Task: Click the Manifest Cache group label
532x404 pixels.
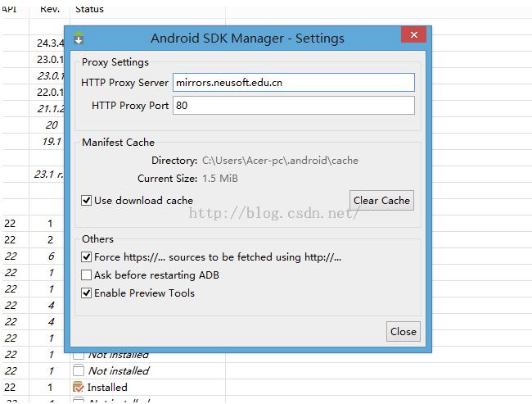Action: [x=119, y=143]
